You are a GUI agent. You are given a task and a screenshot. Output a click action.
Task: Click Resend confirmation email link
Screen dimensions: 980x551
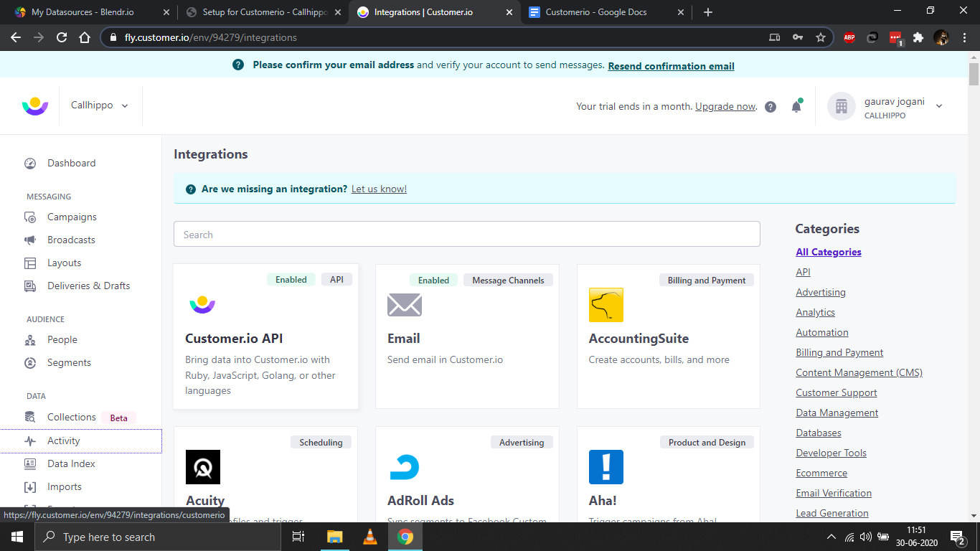671,66
